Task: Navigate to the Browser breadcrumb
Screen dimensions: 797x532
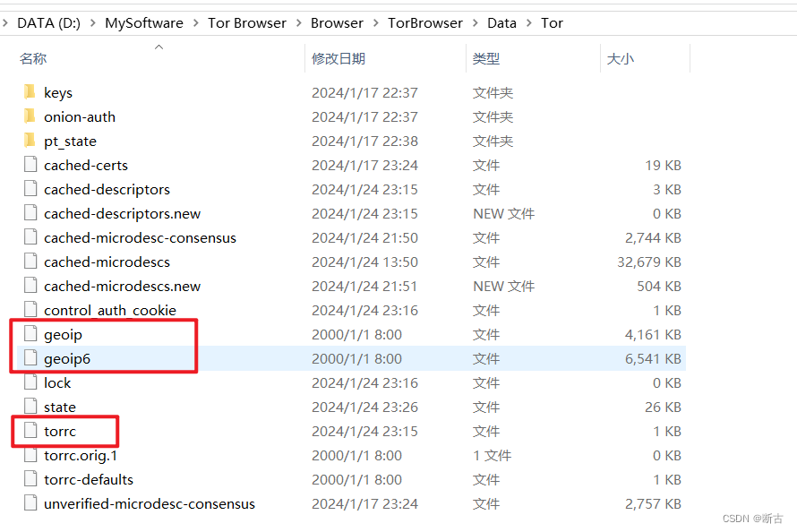Action: (337, 22)
